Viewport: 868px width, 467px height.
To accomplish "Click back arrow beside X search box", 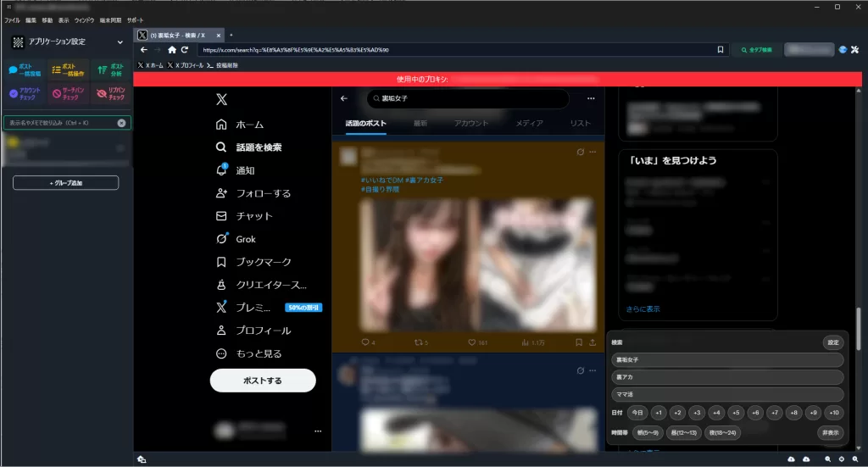I will pos(344,98).
